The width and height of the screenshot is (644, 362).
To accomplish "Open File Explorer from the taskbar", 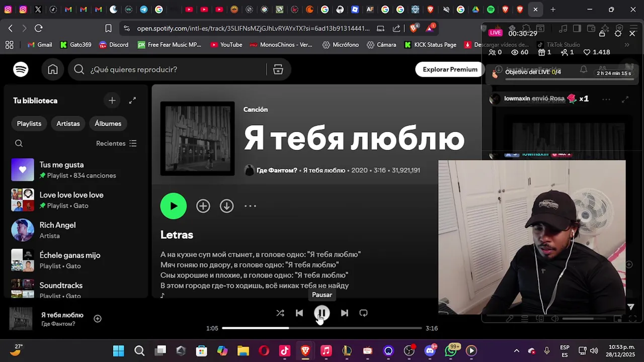I will click(x=243, y=351).
